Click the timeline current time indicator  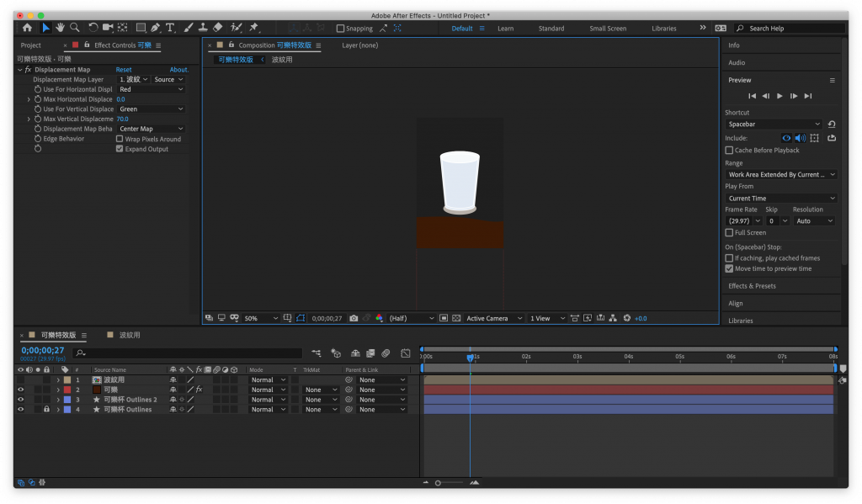tap(470, 357)
